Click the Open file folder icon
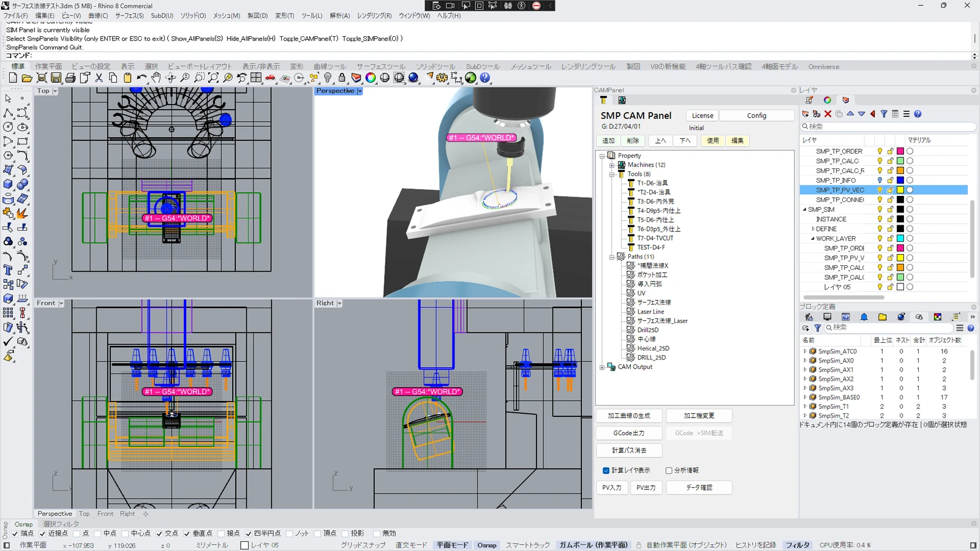Image resolution: width=980 pixels, height=551 pixels. (27, 78)
